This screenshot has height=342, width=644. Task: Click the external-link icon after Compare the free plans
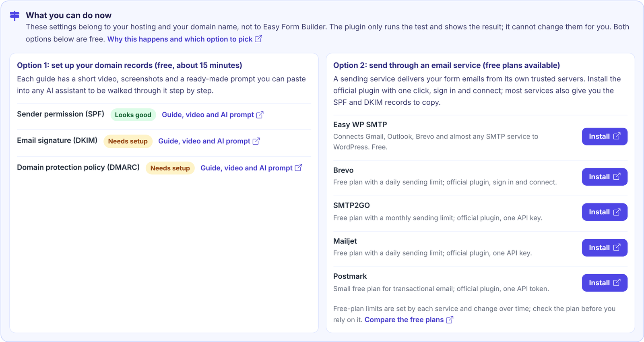point(450,320)
